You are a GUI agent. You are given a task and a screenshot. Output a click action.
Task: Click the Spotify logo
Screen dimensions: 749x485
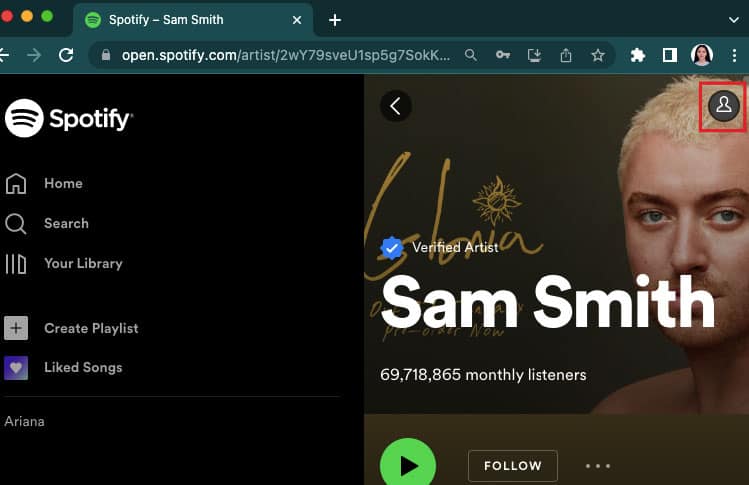68,118
